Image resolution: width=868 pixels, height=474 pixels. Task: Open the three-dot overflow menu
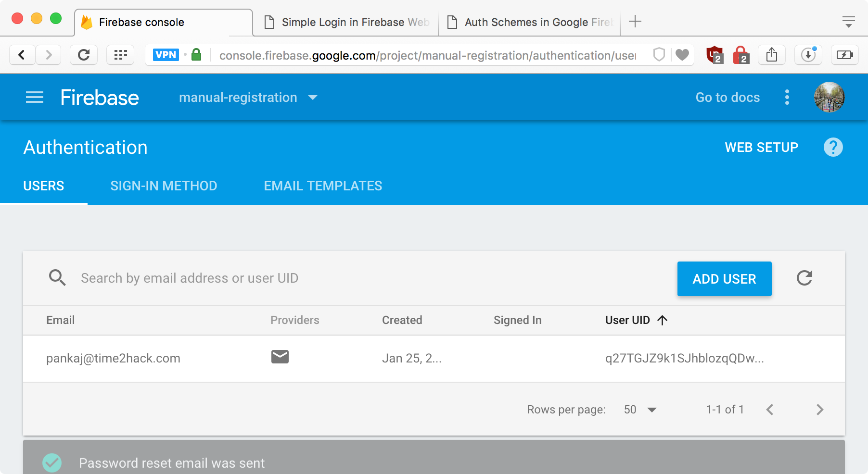pos(787,97)
